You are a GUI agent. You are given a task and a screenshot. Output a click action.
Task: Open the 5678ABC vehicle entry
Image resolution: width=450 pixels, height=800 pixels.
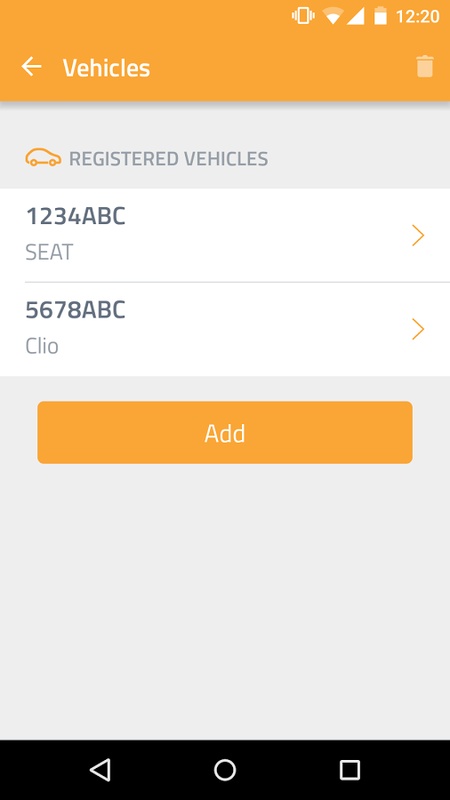(x=225, y=330)
